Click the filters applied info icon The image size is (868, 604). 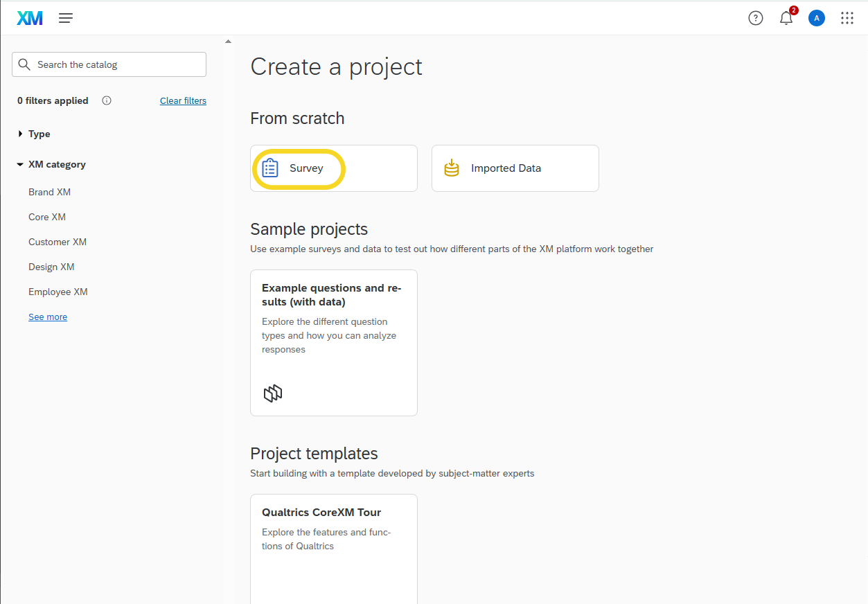pyautogui.click(x=107, y=100)
